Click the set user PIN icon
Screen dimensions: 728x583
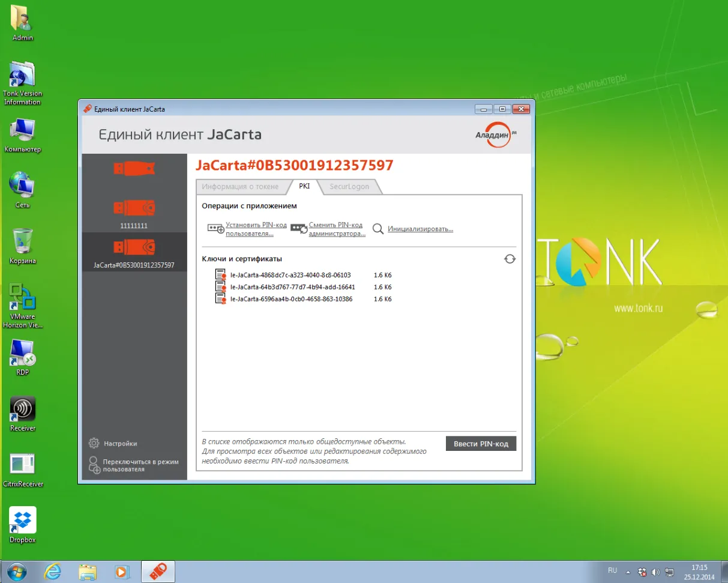(215, 229)
